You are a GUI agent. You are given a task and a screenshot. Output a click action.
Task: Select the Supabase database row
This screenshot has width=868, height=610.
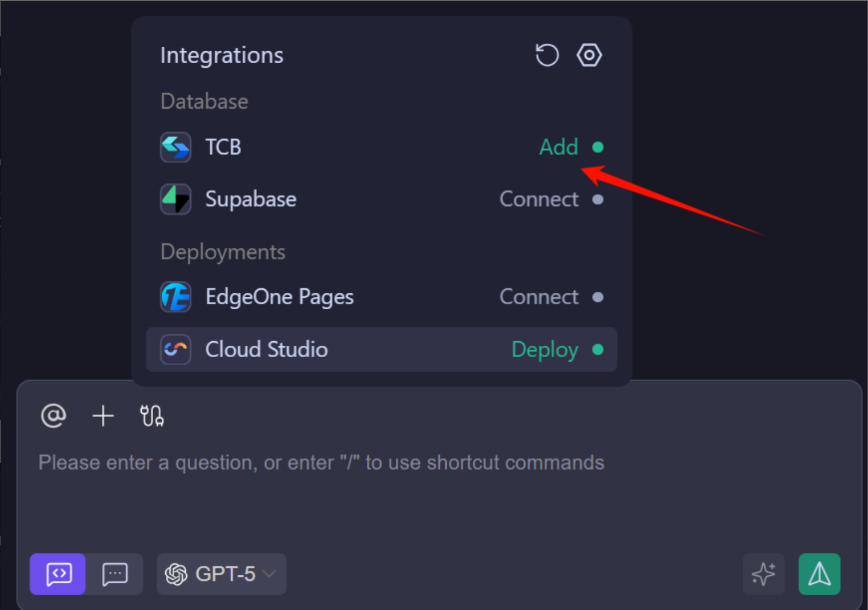pos(381,199)
